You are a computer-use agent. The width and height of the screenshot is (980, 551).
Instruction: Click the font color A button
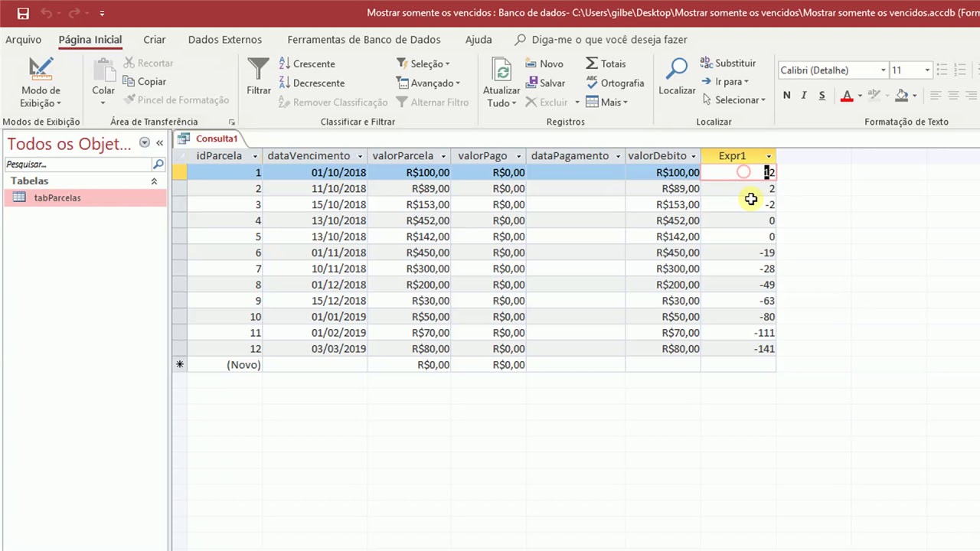(x=847, y=96)
